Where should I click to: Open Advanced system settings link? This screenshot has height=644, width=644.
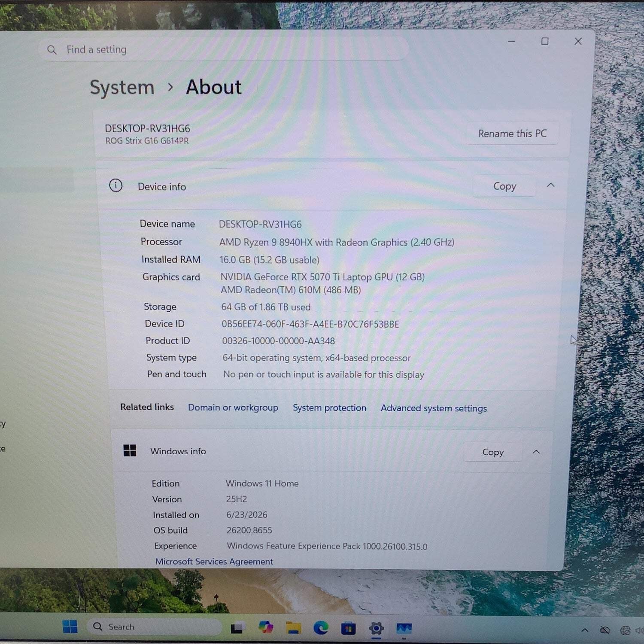[x=434, y=408]
